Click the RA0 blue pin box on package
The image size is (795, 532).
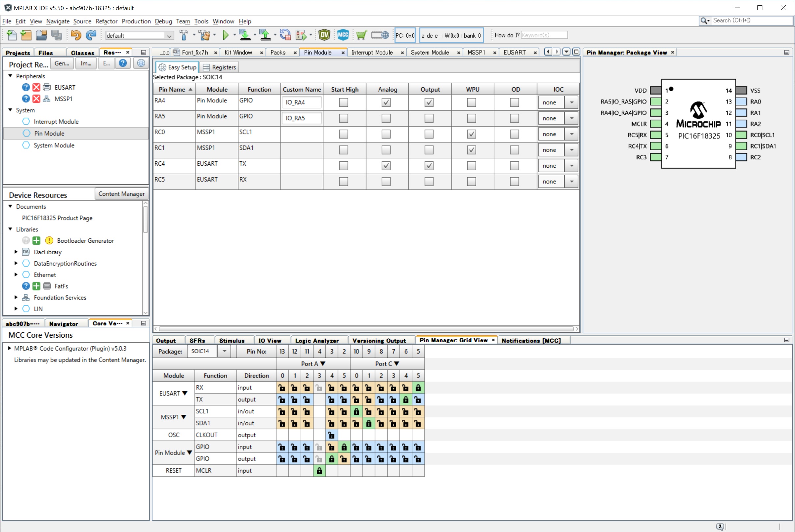point(741,101)
